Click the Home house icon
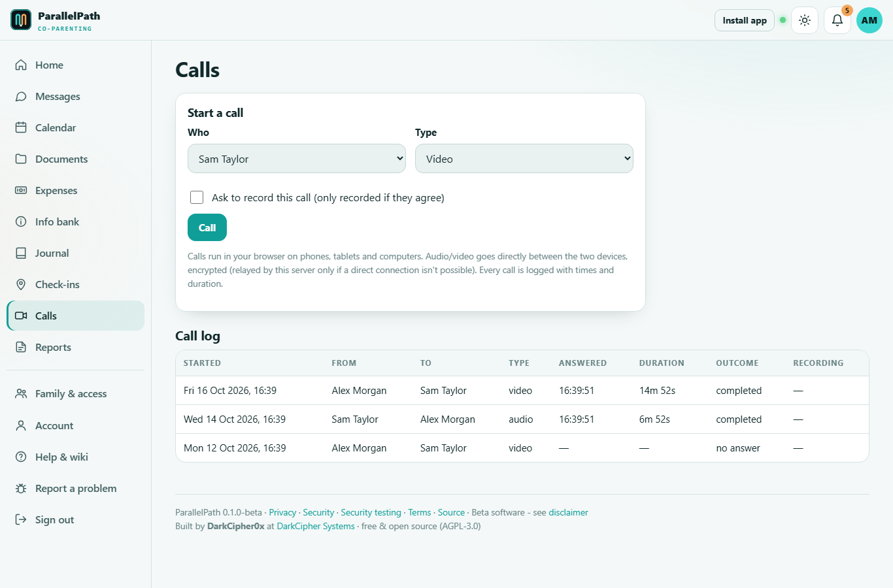This screenshot has width=893, height=588. [x=21, y=65]
